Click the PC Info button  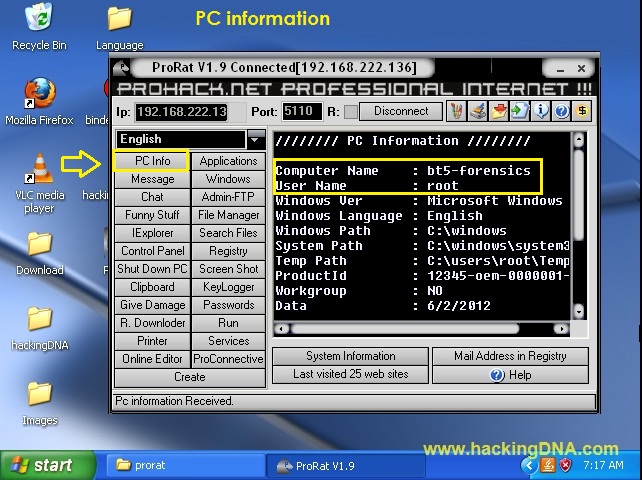[x=152, y=161]
